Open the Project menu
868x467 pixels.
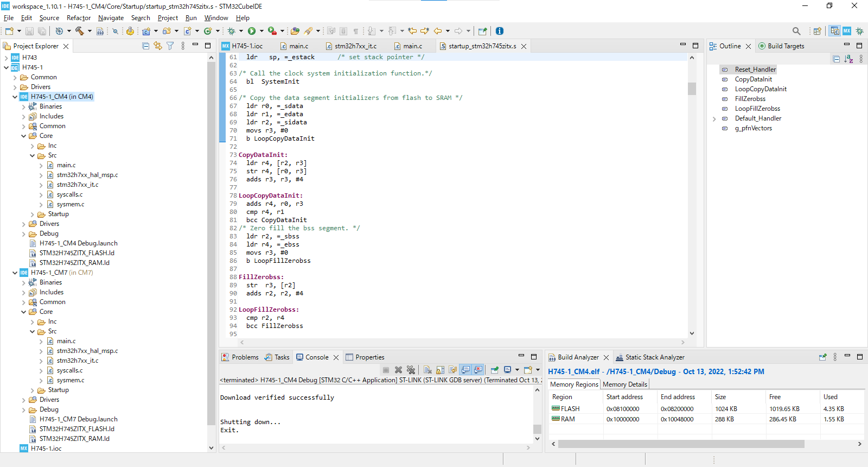point(168,18)
